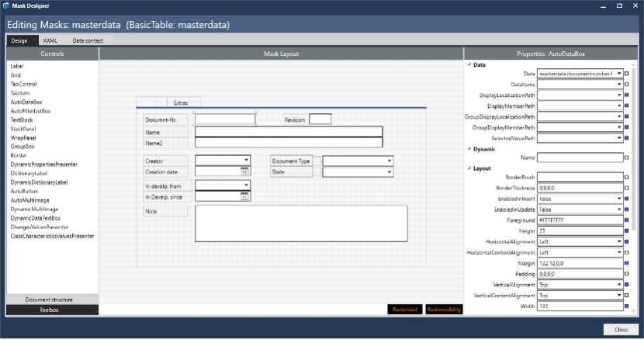Image resolution: width=644 pixels, height=340 pixels.
Task: Click the Close button at bottom right
Action: click(621, 329)
